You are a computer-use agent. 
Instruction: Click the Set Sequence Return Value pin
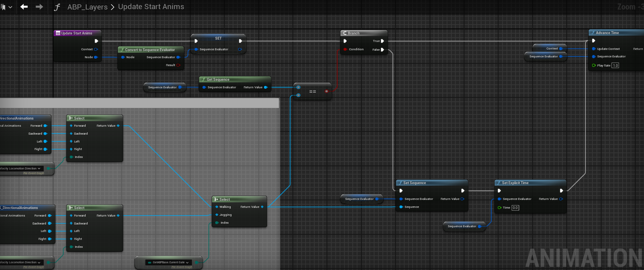462,199
